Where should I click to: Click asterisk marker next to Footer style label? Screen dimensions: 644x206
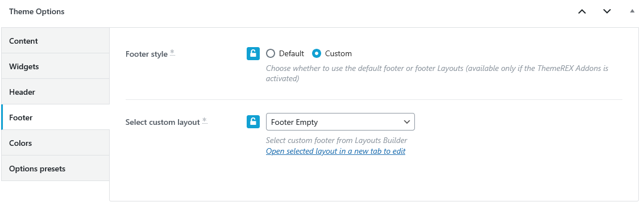(x=172, y=52)
